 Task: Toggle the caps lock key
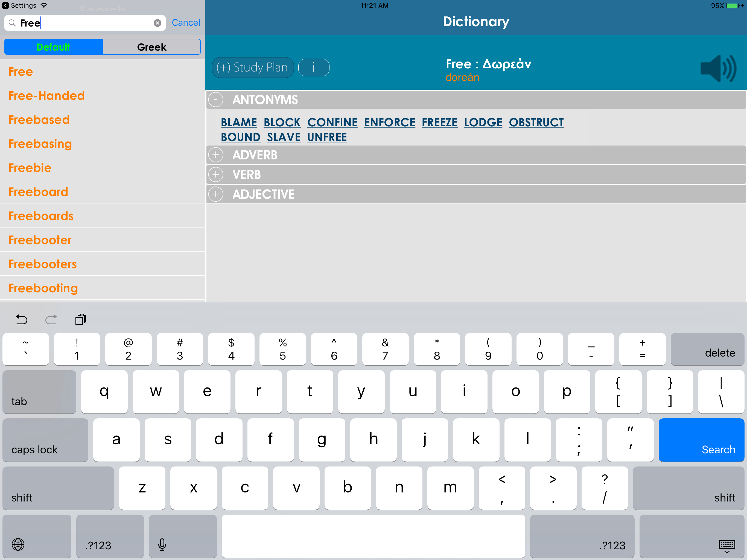45,440
